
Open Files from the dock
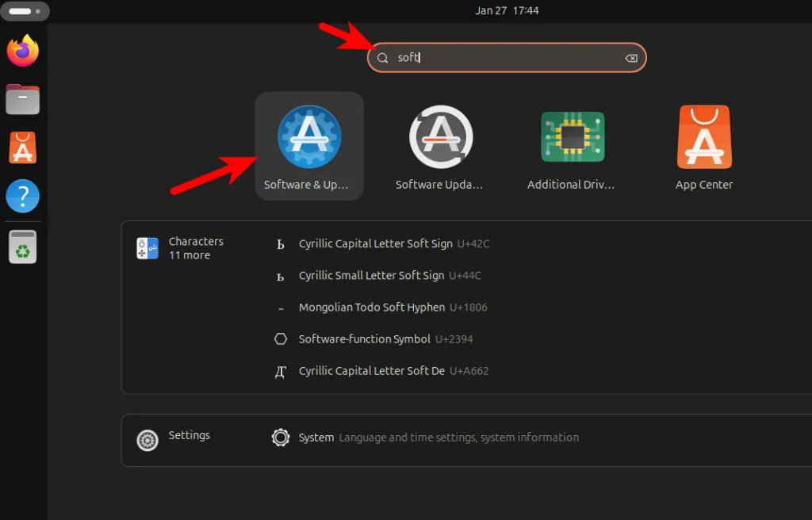[x=23, y=99]
